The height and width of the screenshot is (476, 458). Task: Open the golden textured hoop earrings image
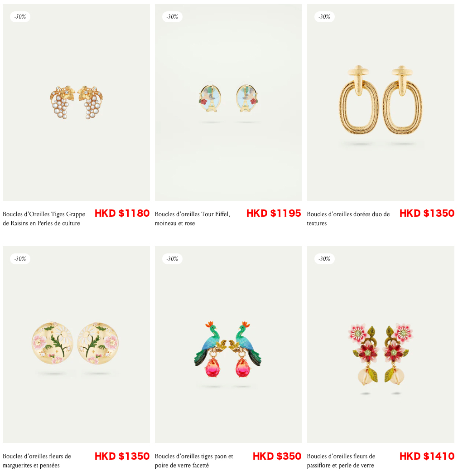[381, 102]
